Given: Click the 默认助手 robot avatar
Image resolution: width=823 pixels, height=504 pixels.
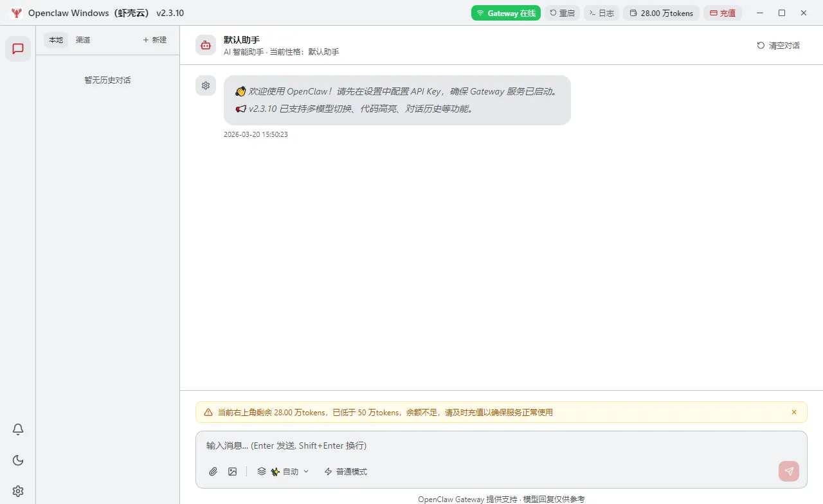Looking at the screenshot, I should click(x=206, y=45).
